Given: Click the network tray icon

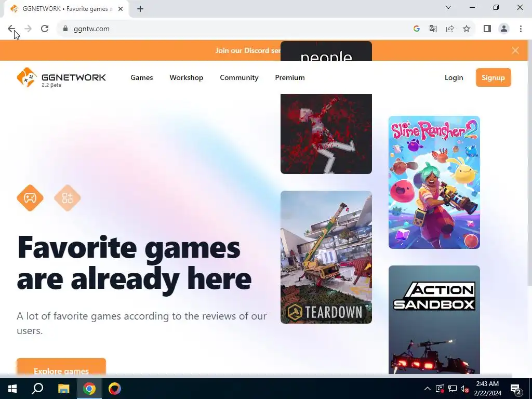Looking at the screenshot, I should click(453, 389).
